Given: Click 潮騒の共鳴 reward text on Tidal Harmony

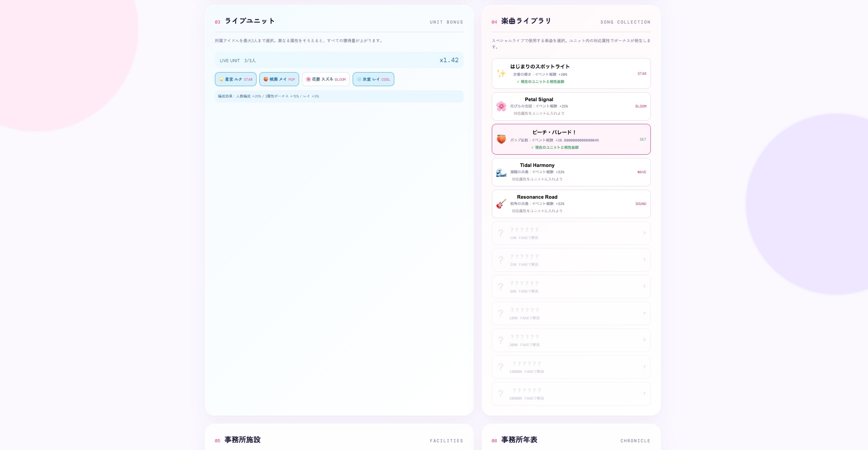Looking at the screenshot, I should pos(537,172).
